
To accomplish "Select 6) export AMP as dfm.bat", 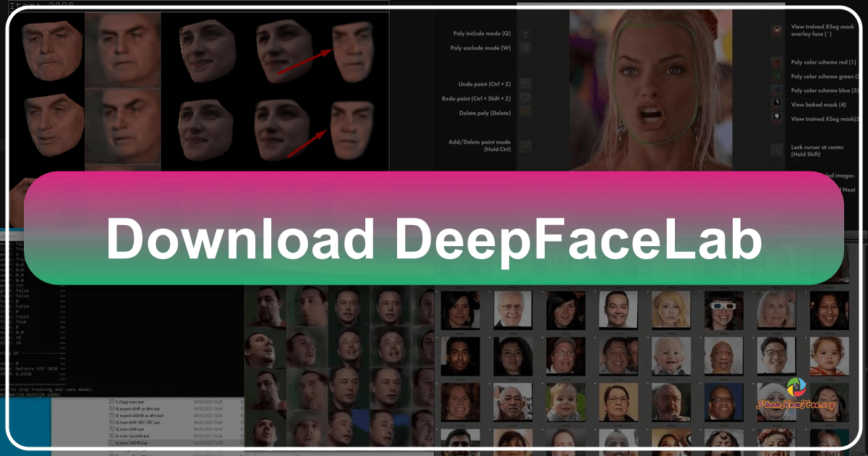I will [137, 407].
